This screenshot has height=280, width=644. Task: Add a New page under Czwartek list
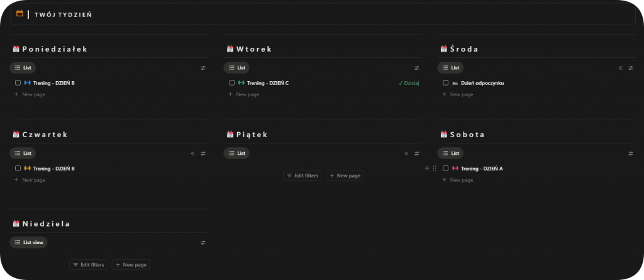[x=33, y=180]
